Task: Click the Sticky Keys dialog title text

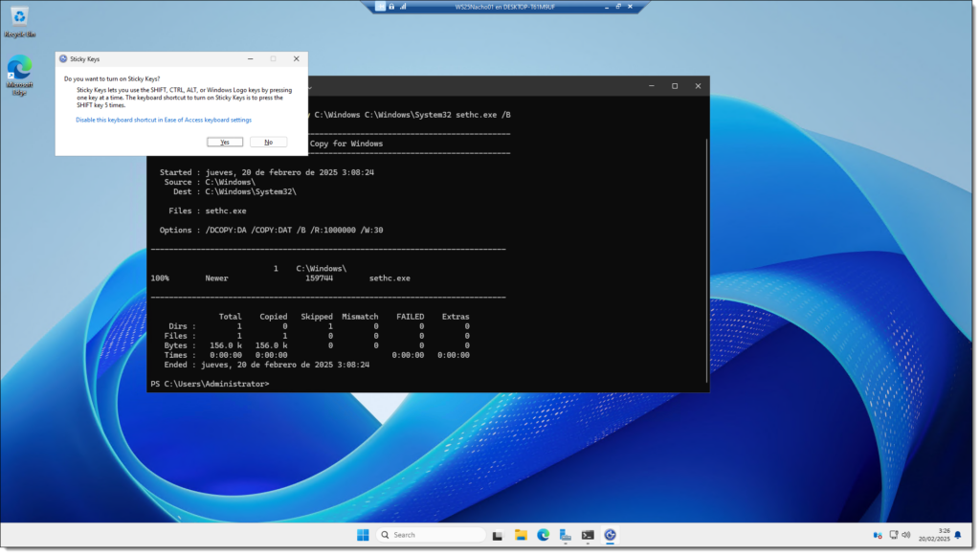Action: (85, 59)
